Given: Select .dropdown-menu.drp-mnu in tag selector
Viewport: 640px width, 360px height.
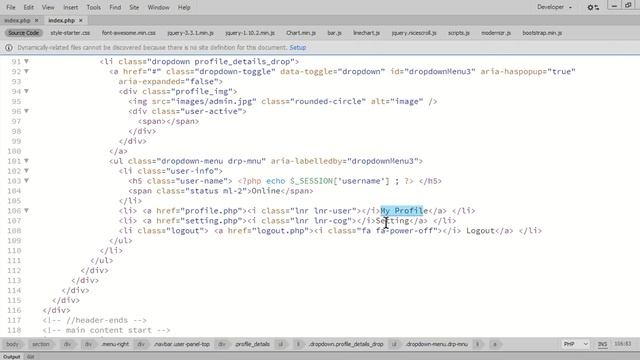Looking at the screenshot, I should coord(437,344).
